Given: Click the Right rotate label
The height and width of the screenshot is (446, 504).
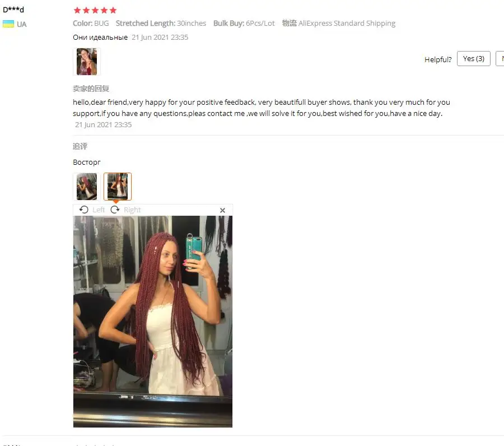Looking at the screenshot, I should (132, 210).
